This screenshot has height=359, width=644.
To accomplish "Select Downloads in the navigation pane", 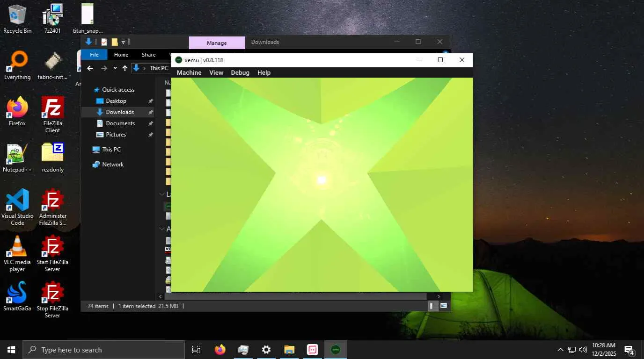I will [x=120, y=112].
